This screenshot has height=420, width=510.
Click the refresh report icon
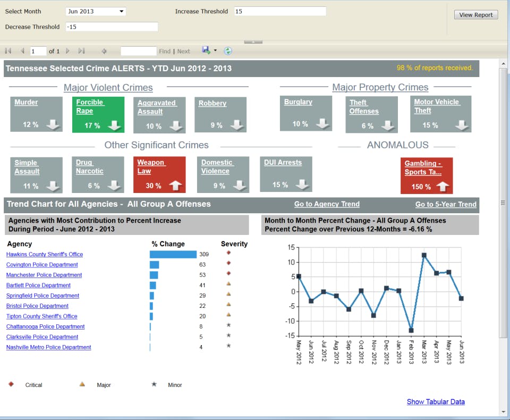pyautogui.click(x=228, y=51)
